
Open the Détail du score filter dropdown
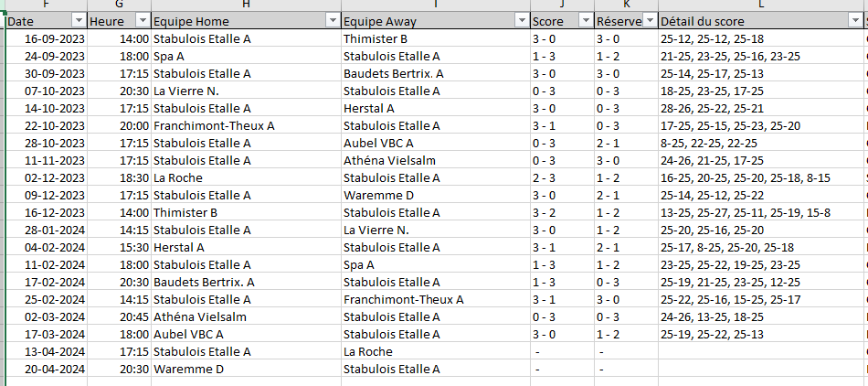click(x=854, y=21)
